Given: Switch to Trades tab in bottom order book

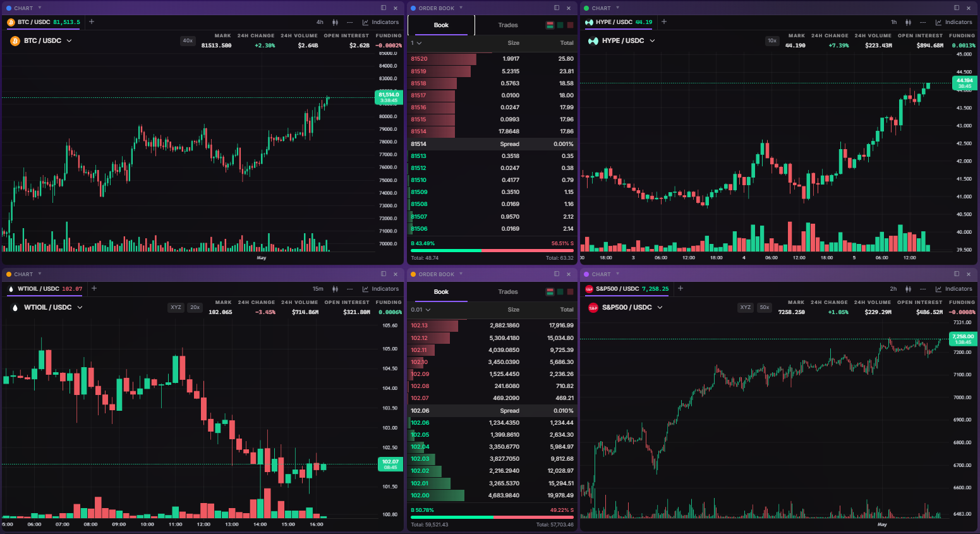Looking at the screenshot, I should (508, 292).
